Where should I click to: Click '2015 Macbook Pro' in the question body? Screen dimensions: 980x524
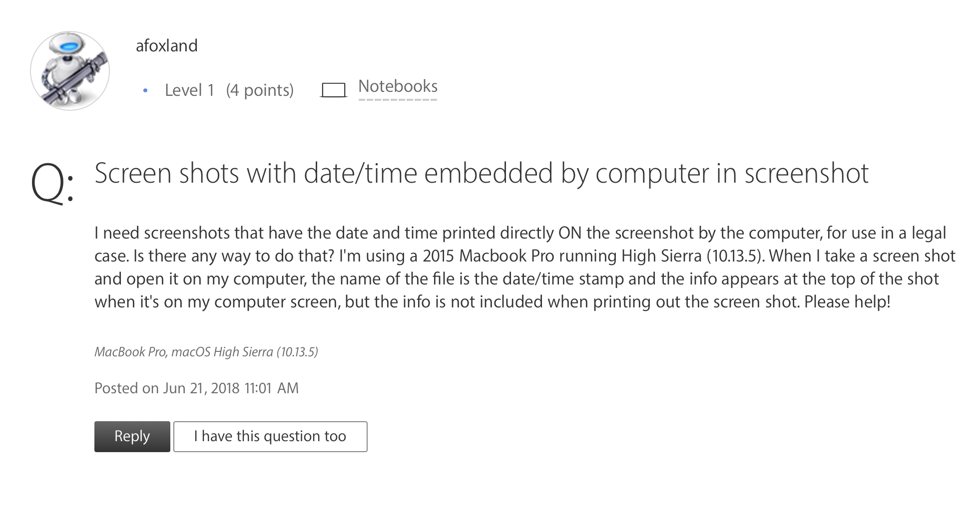489,256
